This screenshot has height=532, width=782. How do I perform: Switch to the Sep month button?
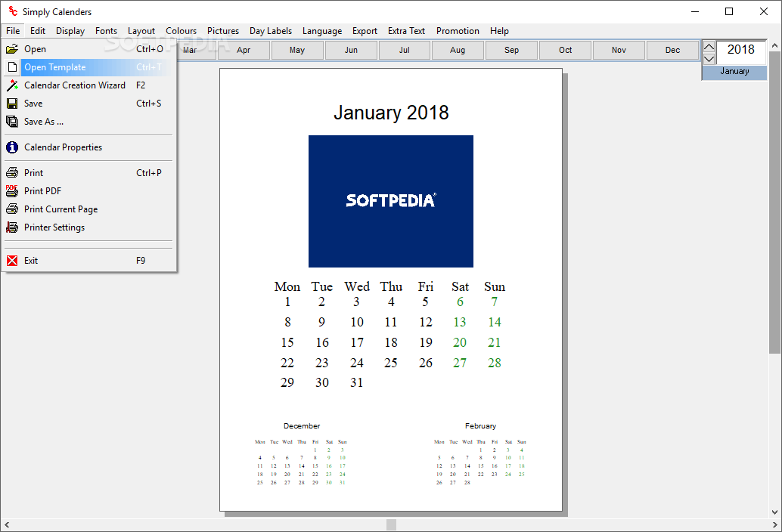(x=512, y=50)
